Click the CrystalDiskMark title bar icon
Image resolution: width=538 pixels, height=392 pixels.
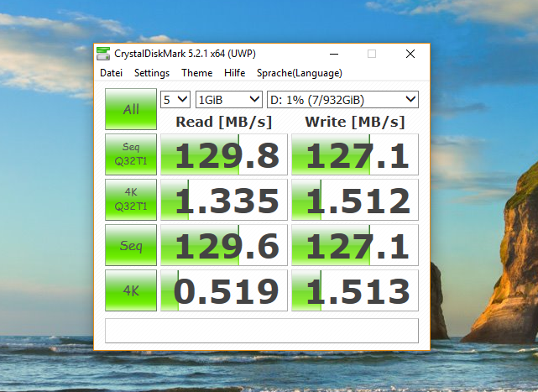[x=103, y=54]
